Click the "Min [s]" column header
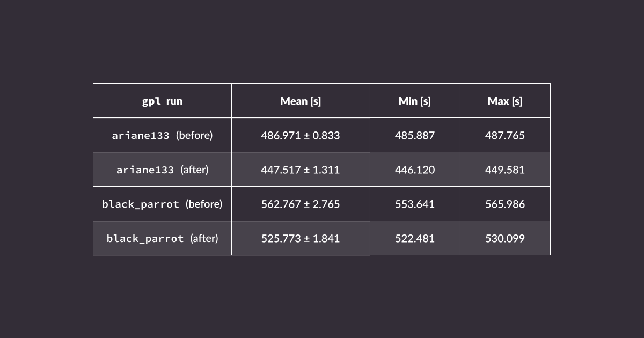The height and width of the screenshot is (338, 644). coord(415,101)
